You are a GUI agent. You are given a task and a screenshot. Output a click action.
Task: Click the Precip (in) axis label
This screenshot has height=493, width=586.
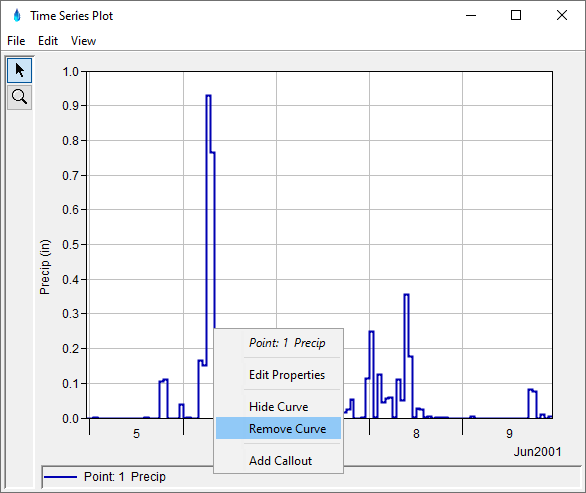(x=44, y=267)
